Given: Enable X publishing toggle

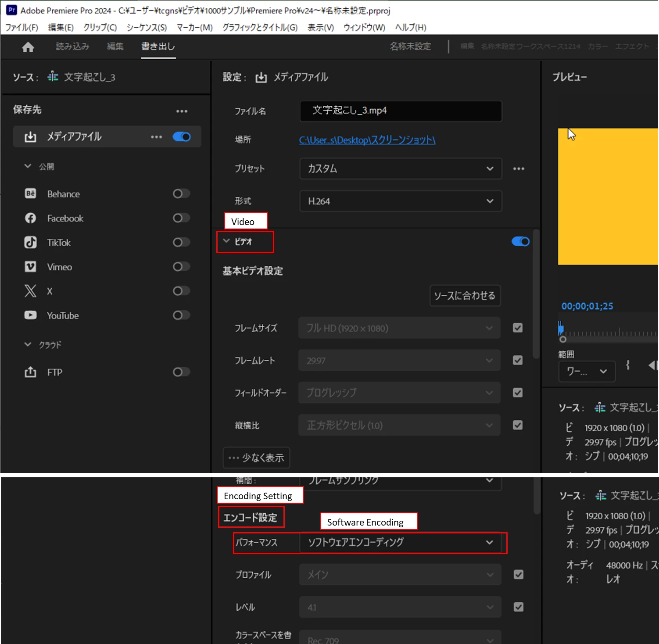Looking at the screenshot, I should [181, 291].
